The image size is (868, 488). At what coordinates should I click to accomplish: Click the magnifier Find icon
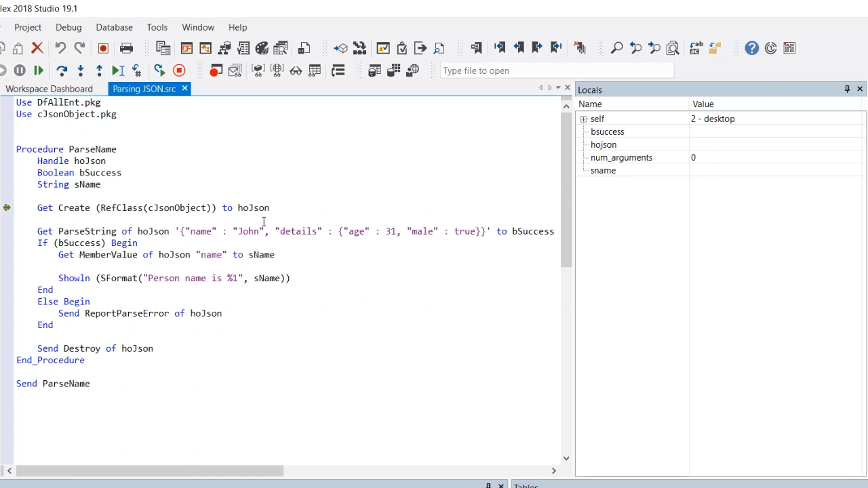pos(616,48)
